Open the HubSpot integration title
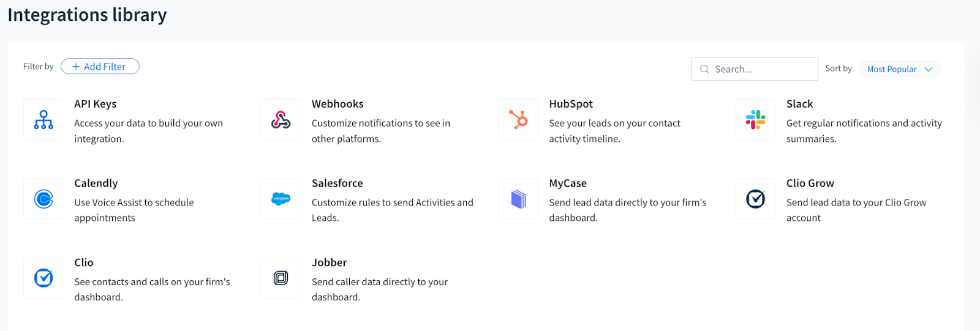The width and height of the screenshot is (980, 331). 571,104
